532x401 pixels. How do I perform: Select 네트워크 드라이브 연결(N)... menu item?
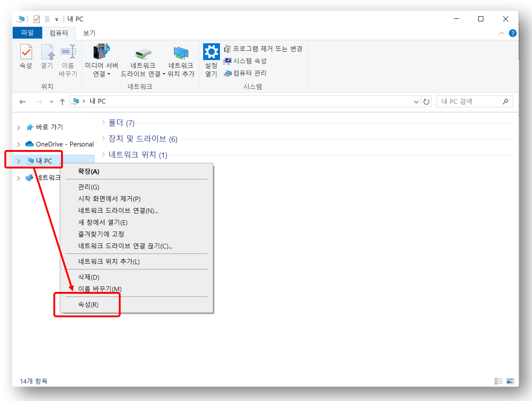click(x=136, y=210)
